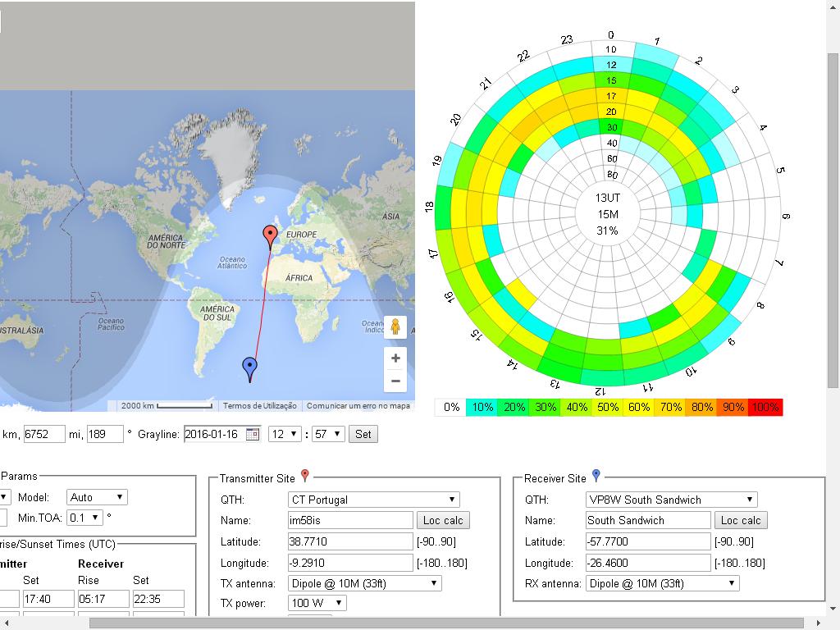
Task: Expand the receiver QTH South Sandwich dropdown
Action: (x=671, y=500)
